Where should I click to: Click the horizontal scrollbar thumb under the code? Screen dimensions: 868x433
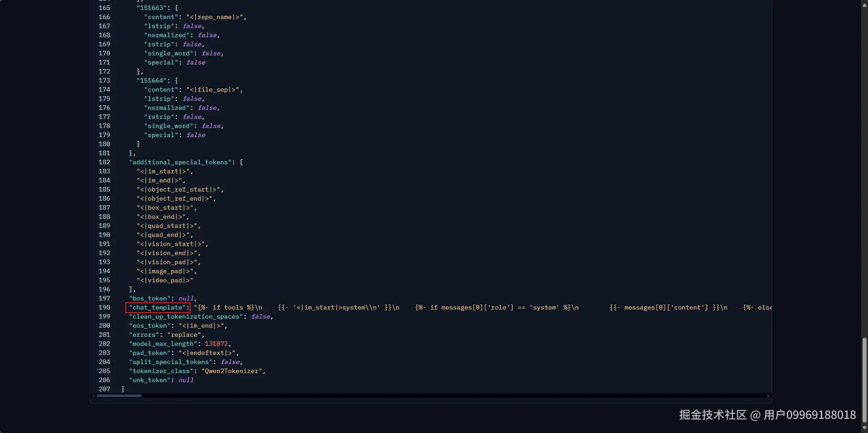pos(119,396)
